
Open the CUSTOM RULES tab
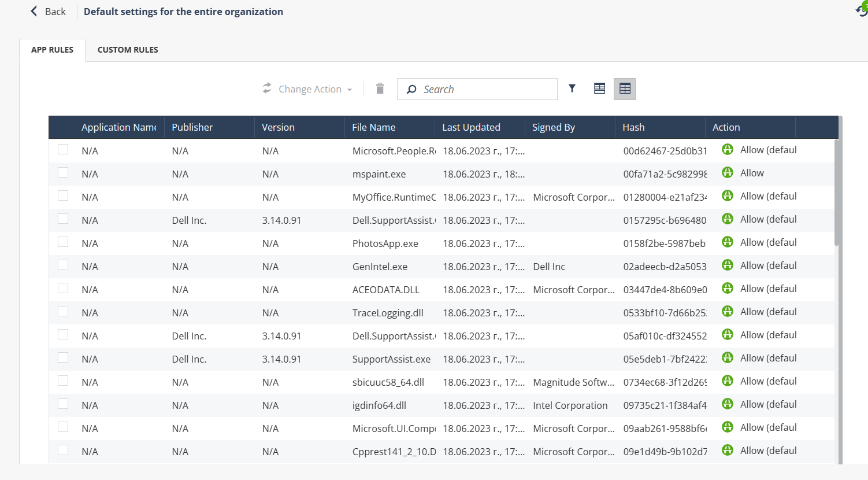(128, 50)
